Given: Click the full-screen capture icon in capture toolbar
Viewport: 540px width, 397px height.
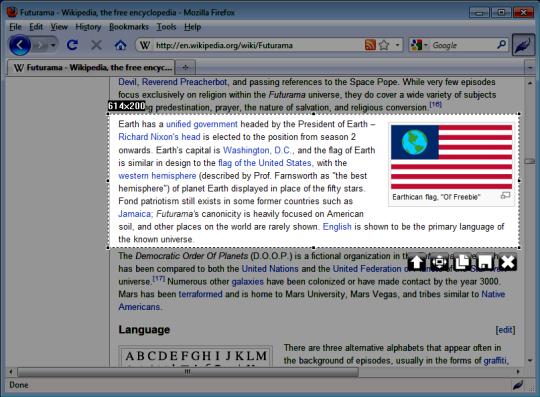Looking at the screenshot, I should click(x=439, y=262).
